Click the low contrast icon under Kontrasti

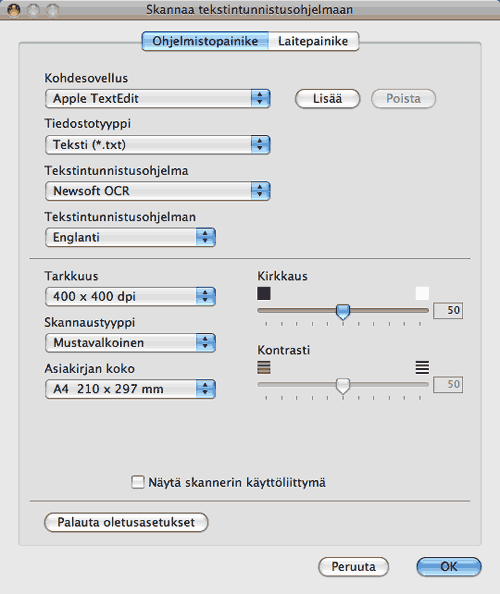[264, 367]
